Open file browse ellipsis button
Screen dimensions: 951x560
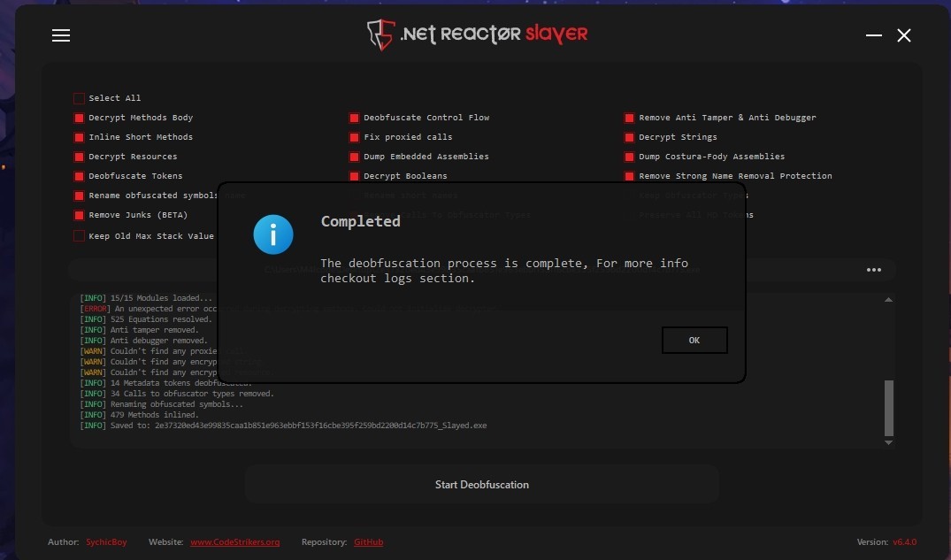873,270
